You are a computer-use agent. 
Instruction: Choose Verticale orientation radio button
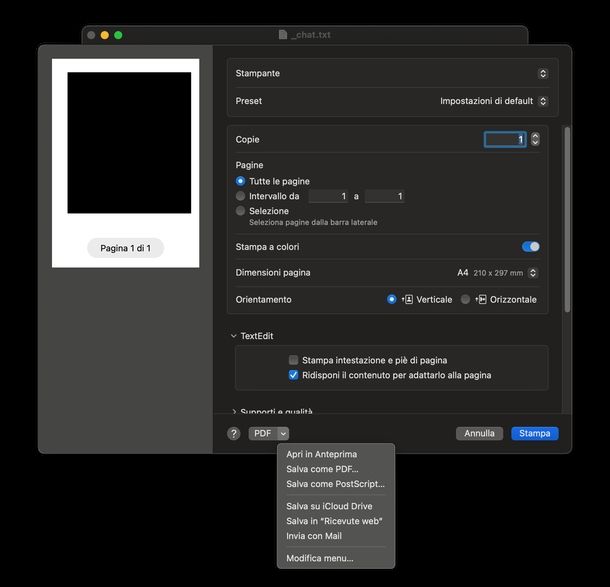391,299
